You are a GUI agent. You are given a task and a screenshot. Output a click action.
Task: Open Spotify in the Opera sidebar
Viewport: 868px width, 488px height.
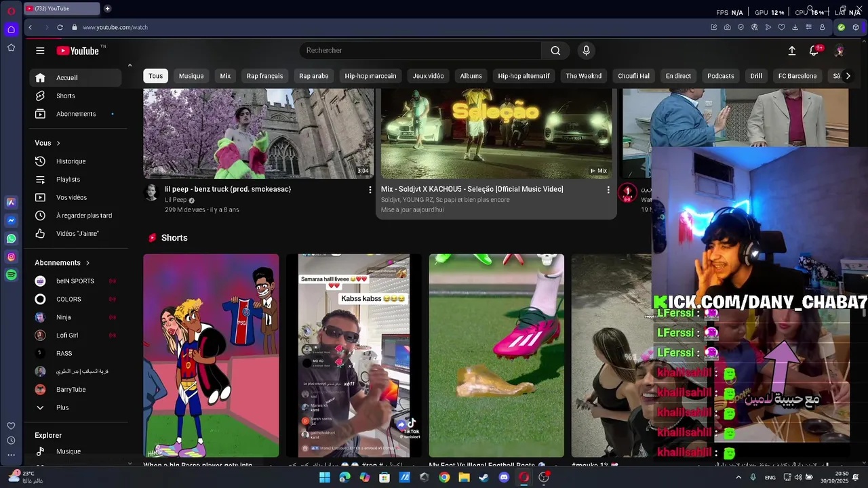tap(11, 275)
